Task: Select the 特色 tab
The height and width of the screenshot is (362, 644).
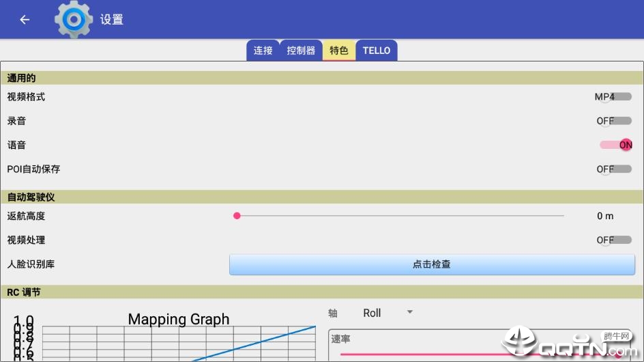Action: 339,51
